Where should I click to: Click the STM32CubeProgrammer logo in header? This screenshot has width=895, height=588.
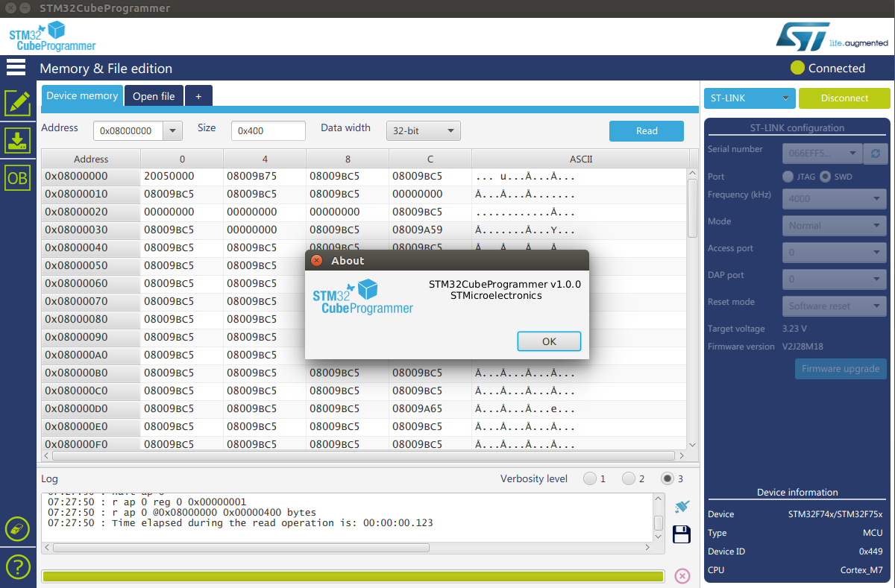(x=51, y=37)
